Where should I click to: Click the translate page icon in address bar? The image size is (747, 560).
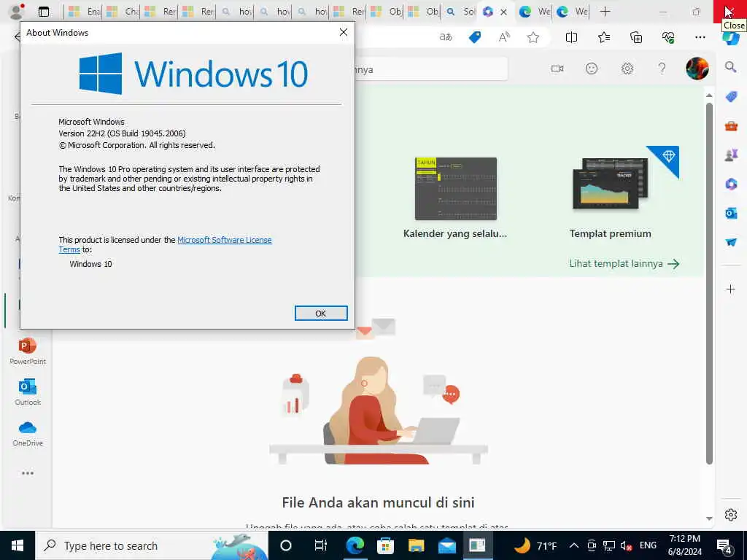pos(446,37)
